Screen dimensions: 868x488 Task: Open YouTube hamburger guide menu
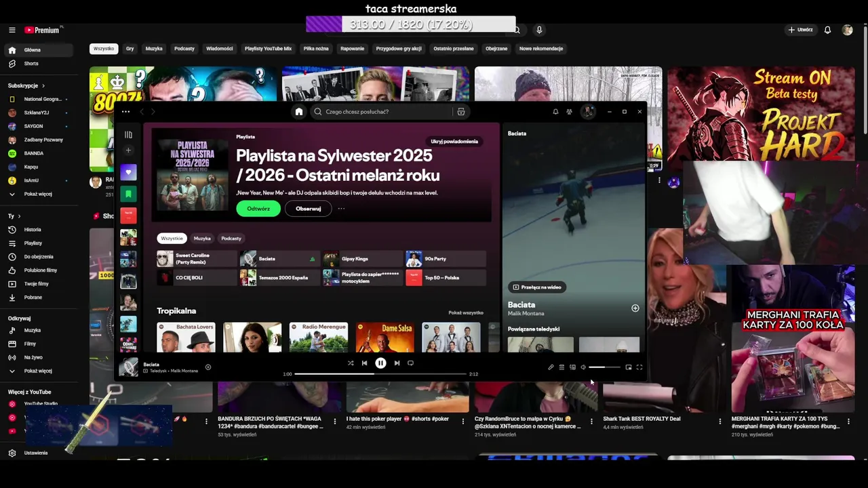[12, 30]
